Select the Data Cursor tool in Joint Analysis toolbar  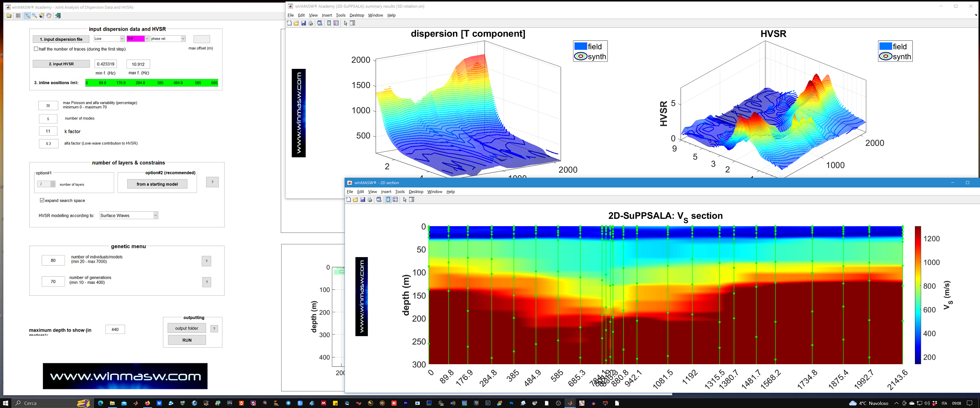coord(41,16)
